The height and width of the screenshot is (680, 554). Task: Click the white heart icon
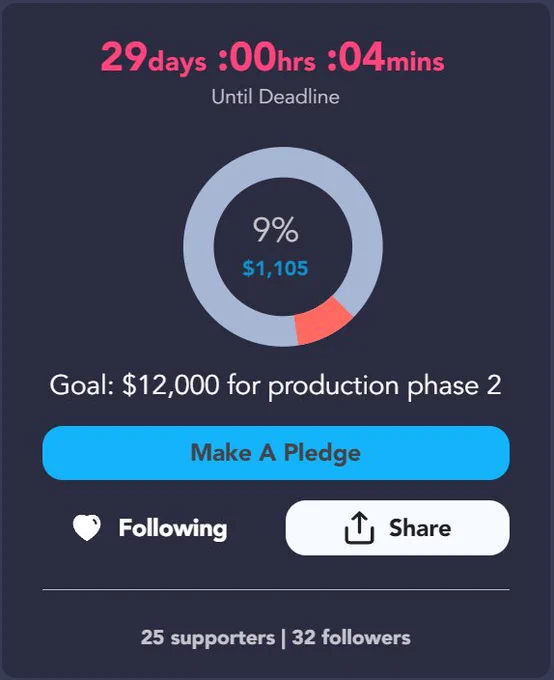(87, 527)
